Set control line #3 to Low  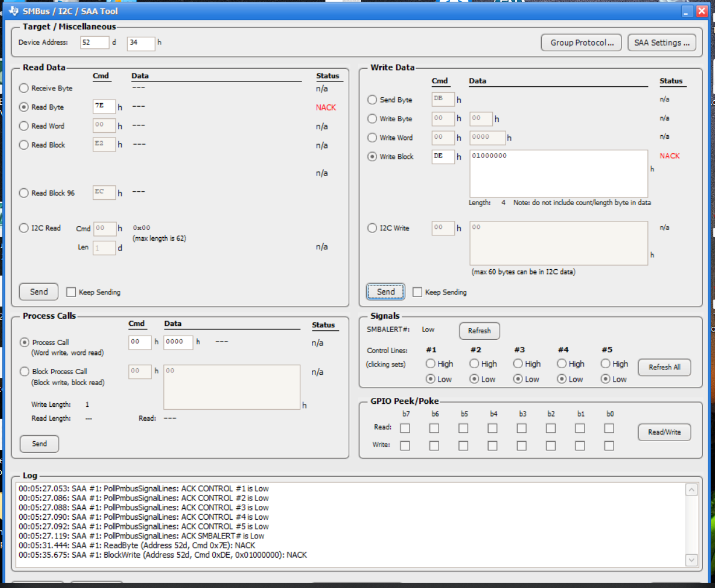point(518,379)
